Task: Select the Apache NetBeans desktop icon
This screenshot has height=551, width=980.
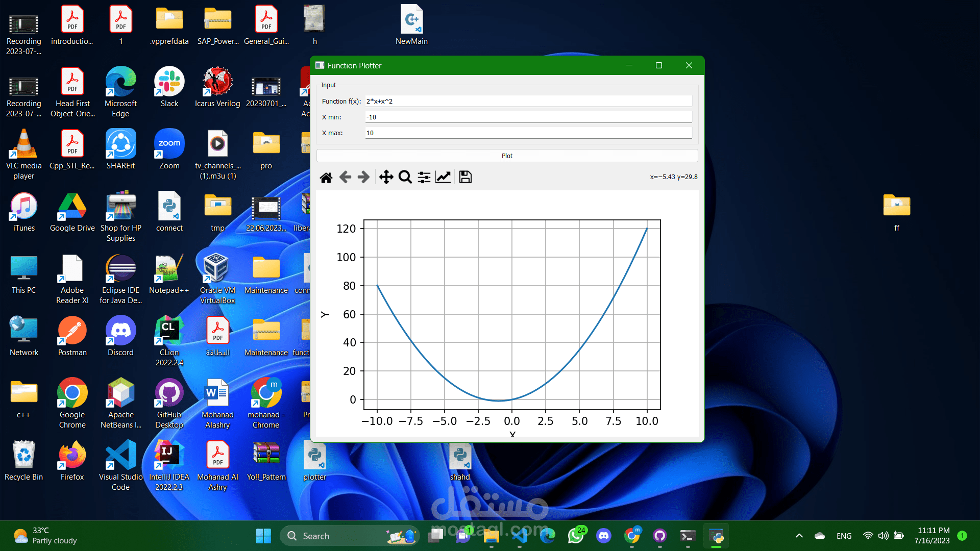Action: 120,404
